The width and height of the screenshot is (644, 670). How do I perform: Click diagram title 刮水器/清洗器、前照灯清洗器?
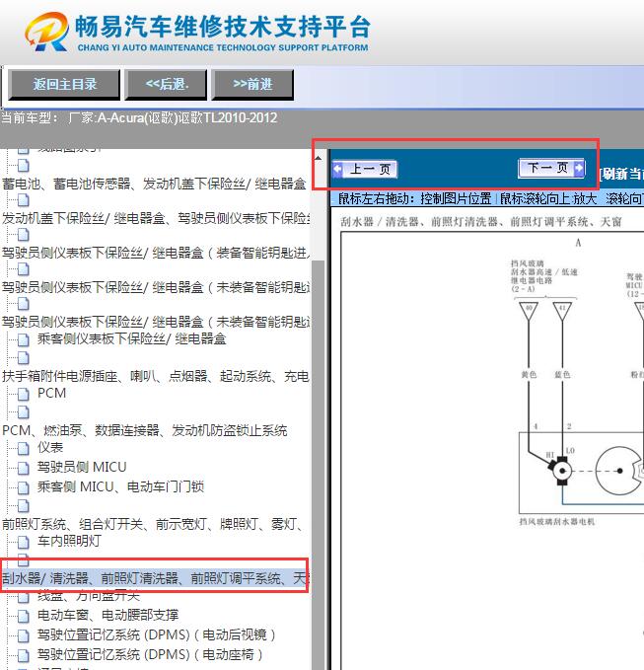(x=481, y=222)
